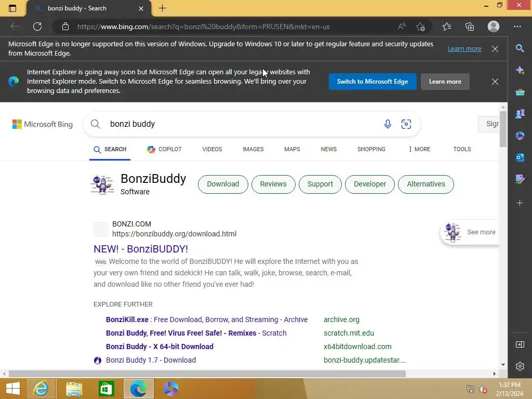Go back to previous page
This screenshot has width=532, height=399.
pos(14,26)
